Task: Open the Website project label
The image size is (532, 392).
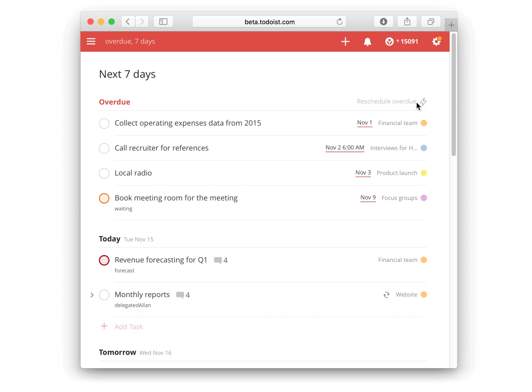Action: tap(406, 294)
